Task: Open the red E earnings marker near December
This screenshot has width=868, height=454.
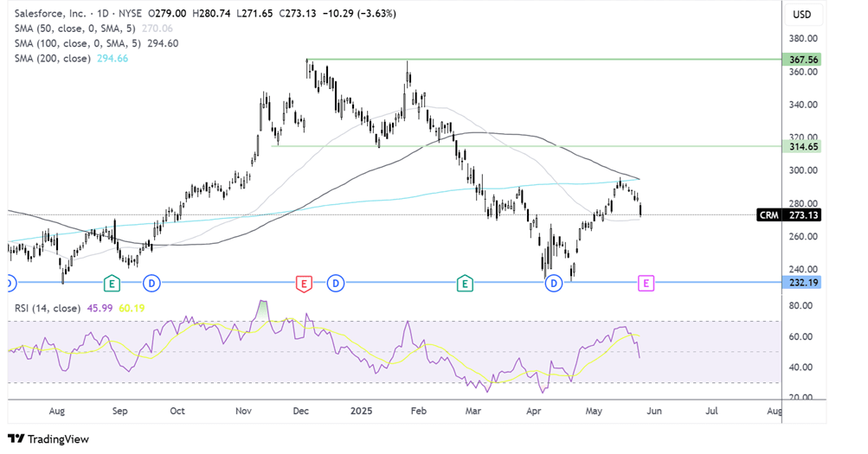Action: click(x=304, y=284)
